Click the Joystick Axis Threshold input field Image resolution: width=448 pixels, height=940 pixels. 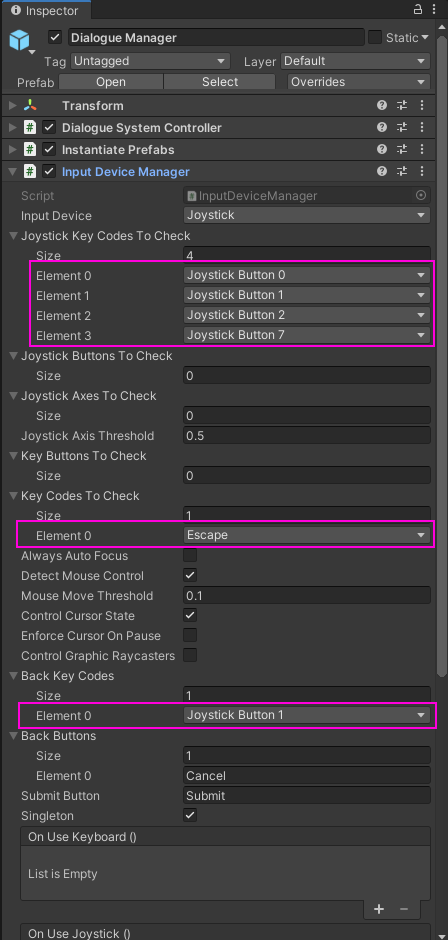[306, 436]
